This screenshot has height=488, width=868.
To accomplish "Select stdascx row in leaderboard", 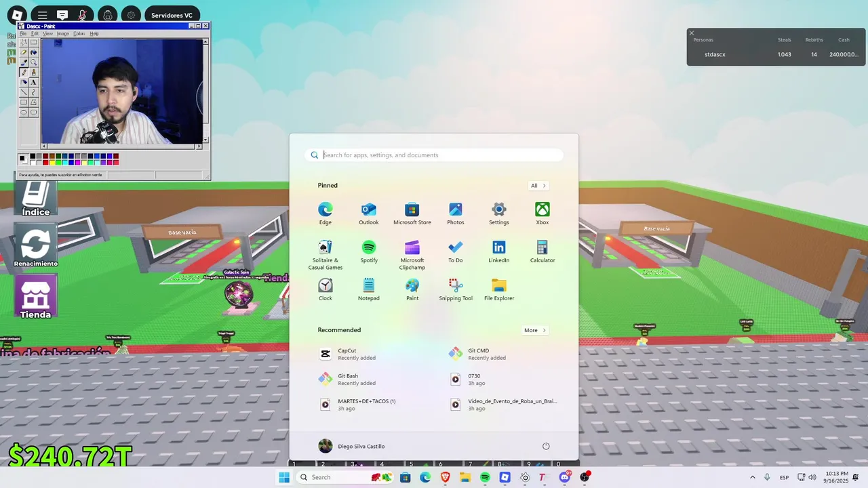I will 776,54.
